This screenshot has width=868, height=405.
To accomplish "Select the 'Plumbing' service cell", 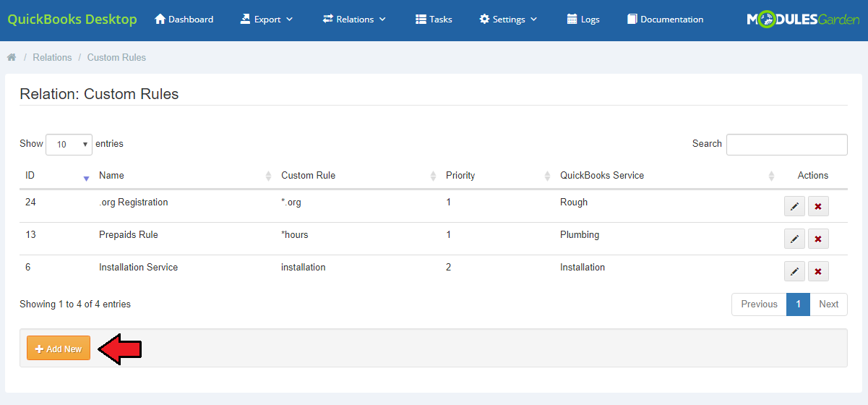I will 580,235.
